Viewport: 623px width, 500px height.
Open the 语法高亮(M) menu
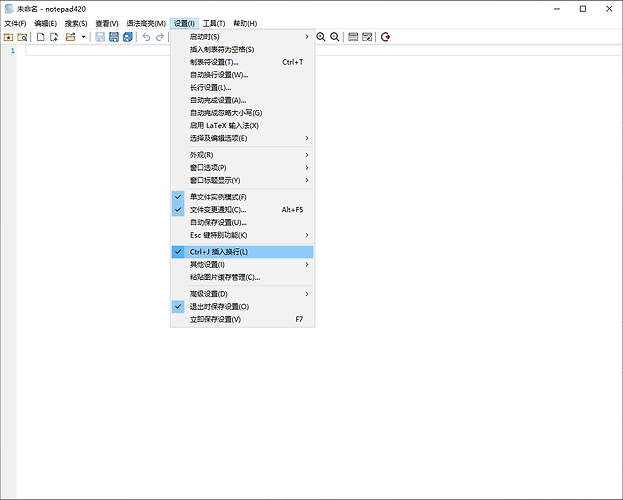point(146,23)
